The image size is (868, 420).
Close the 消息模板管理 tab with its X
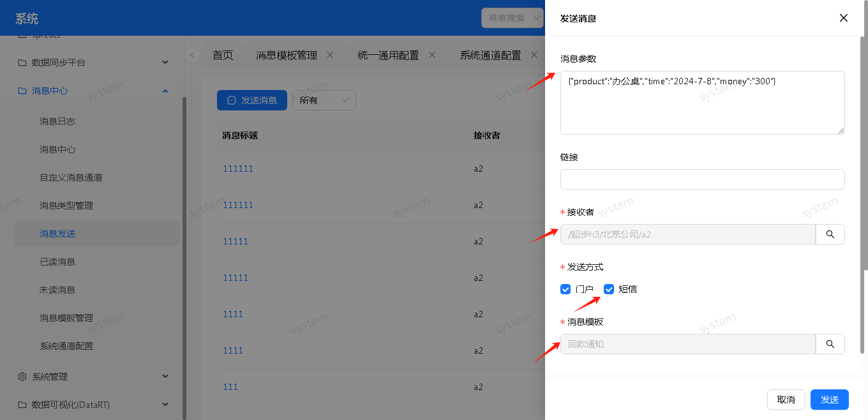[x=330, y=55]
